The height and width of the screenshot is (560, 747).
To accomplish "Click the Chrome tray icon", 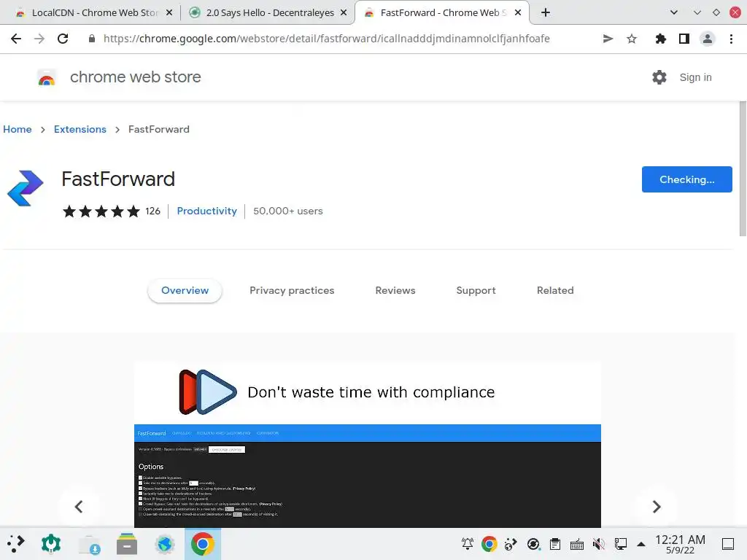I will (489, 544).
